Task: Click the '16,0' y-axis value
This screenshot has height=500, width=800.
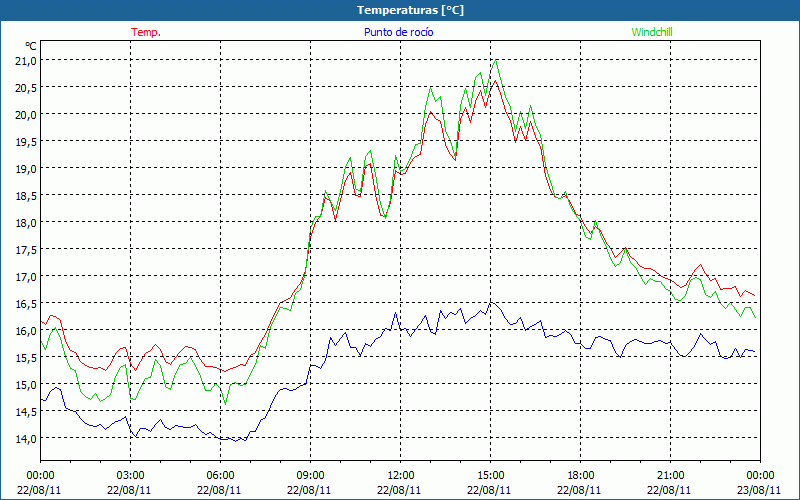Action: 26,331
